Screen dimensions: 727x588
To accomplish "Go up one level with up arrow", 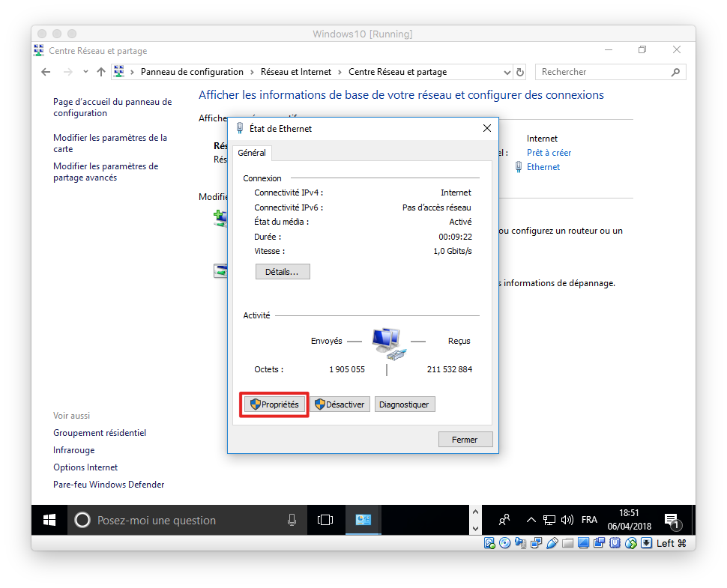I will pyautogui.click(x=101, y=72).
